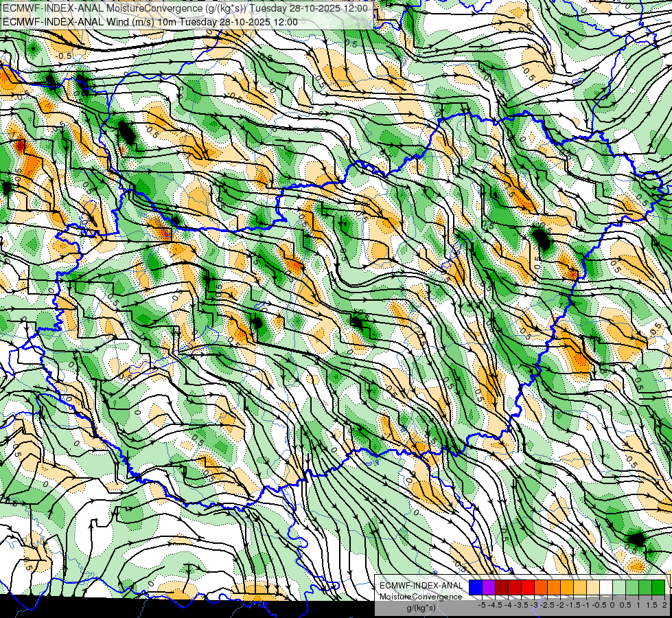The width and height of the screenshot is (672, 618).
Task: Click the purple legend color swatch
Action: click(489, 587)
